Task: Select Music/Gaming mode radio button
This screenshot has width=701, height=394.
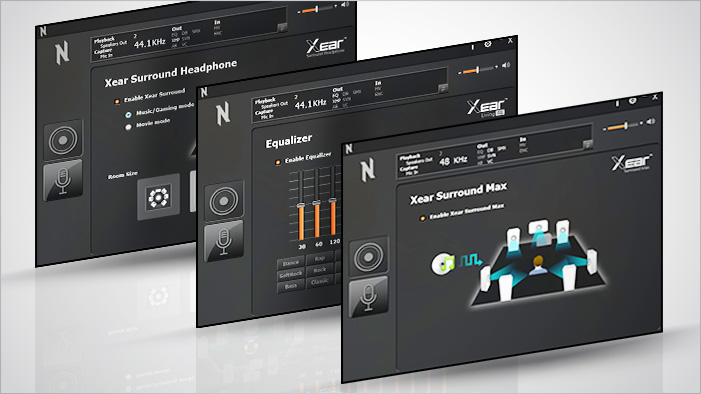Action: [128, 114]
